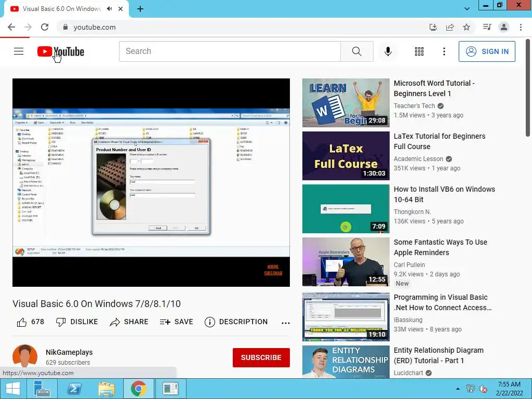Open the Windows Start button
532x399 pixels.
(12, 389)
